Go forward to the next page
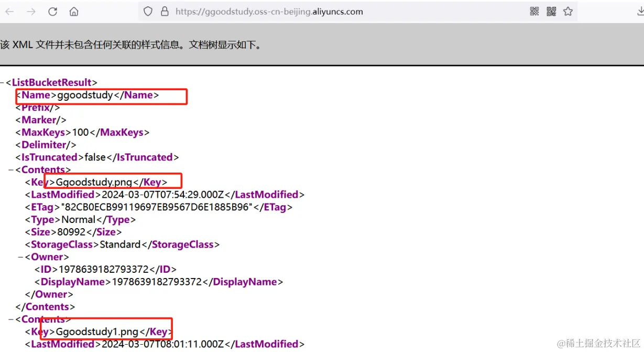Image resolution: width=644 pixels, height=352 pixels. click(x=31, y=12)
